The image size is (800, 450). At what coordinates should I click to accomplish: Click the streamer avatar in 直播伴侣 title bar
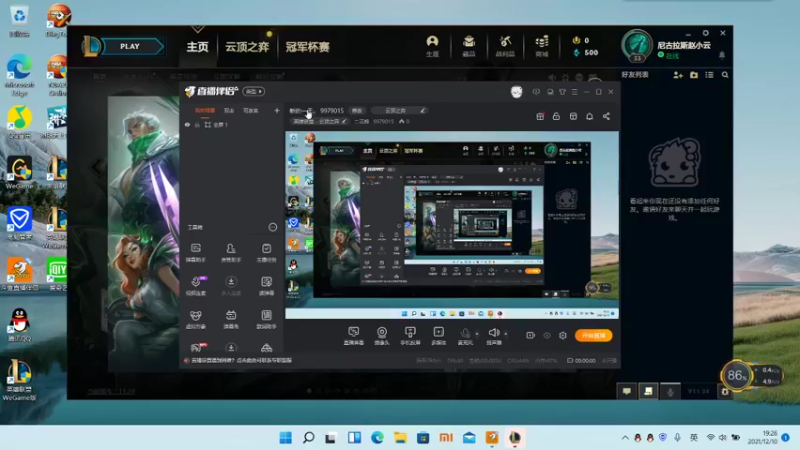516,92
